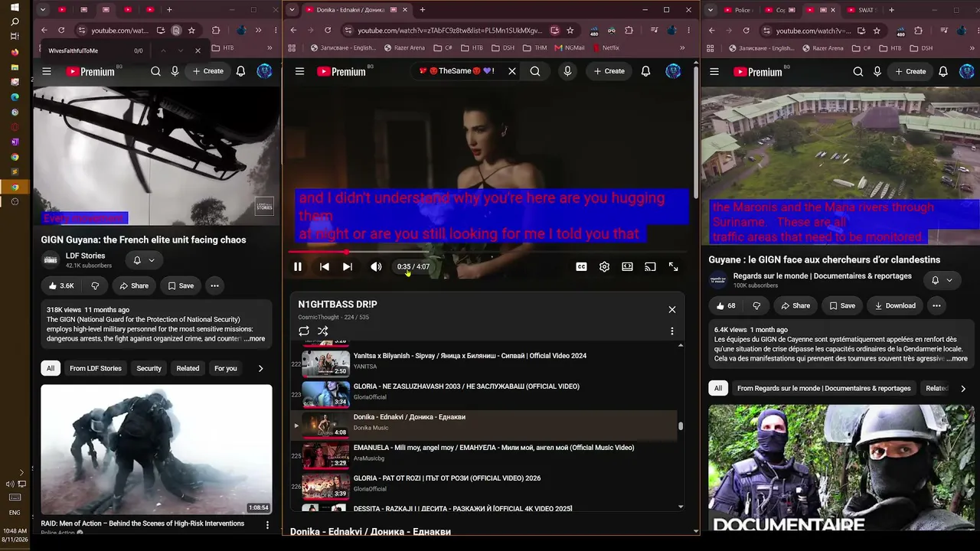Open the N1GHTBASS DR!P playlist options menu
The width and height of the screenshot is (980, 551).
click(672, 331)
